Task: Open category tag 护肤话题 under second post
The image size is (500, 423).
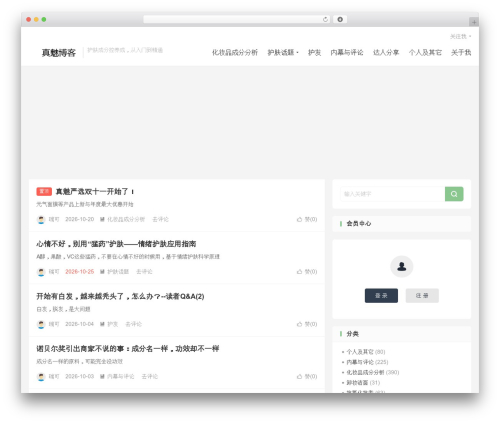Action: pyautogui.click(x=118, y=272)
